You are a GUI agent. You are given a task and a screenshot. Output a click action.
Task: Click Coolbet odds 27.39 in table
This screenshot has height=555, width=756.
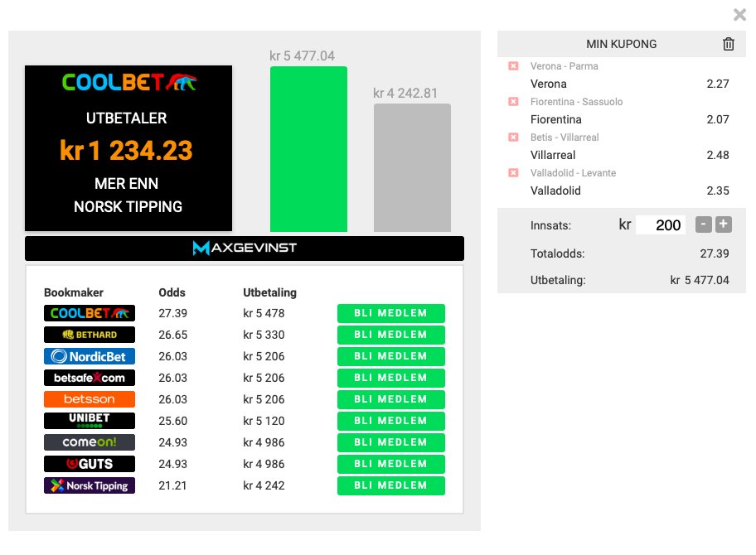point(172,313)
